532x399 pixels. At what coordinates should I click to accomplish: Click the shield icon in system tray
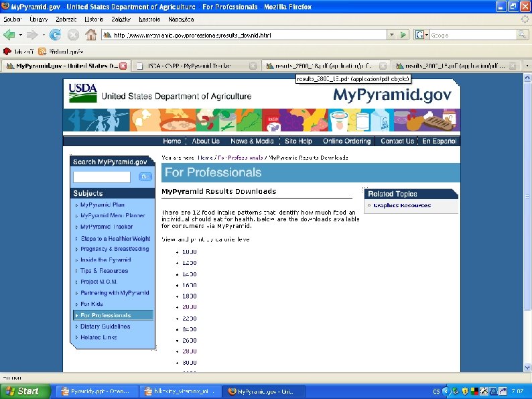point(465,392)
